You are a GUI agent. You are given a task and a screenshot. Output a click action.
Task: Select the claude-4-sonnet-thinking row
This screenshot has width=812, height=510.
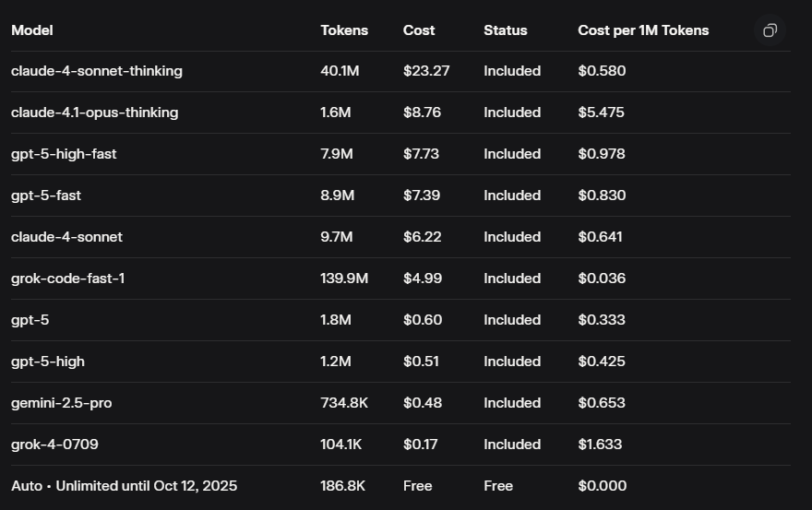pyautogui.click(x=97, y=71)
